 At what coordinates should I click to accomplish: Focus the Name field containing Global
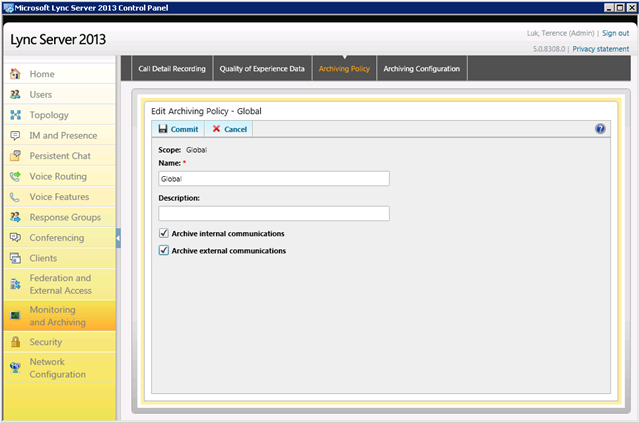pyautogui.click(x=273, y=179)
